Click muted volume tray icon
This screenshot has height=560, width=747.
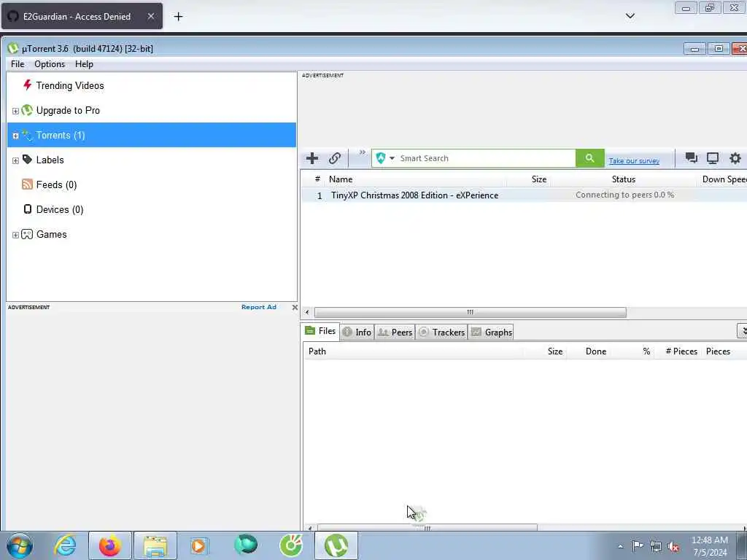(x=673, y=546)
